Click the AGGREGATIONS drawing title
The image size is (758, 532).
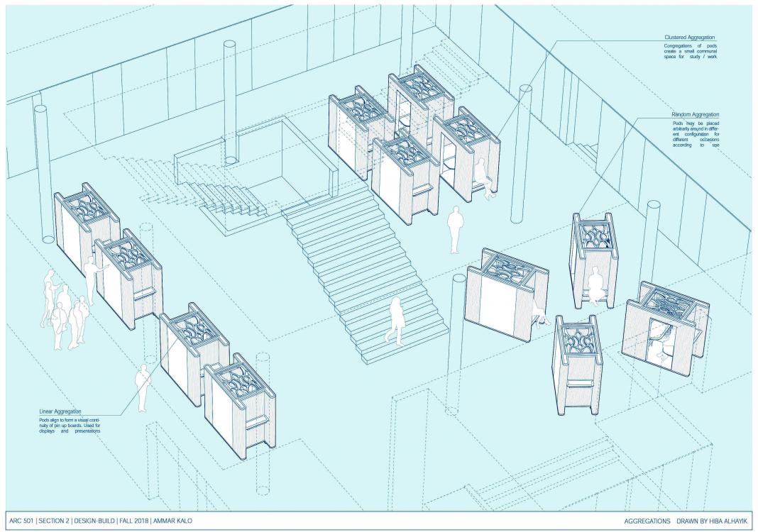[647, 521]
